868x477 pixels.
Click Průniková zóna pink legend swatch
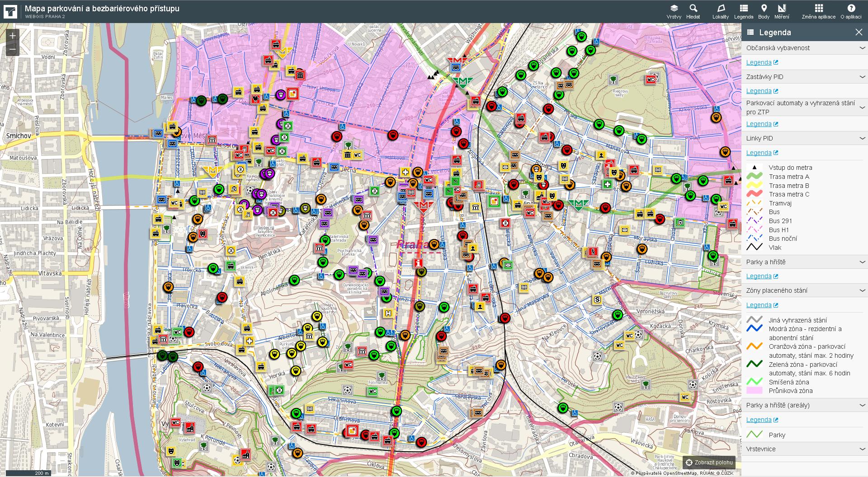click(x=755, y=391)
